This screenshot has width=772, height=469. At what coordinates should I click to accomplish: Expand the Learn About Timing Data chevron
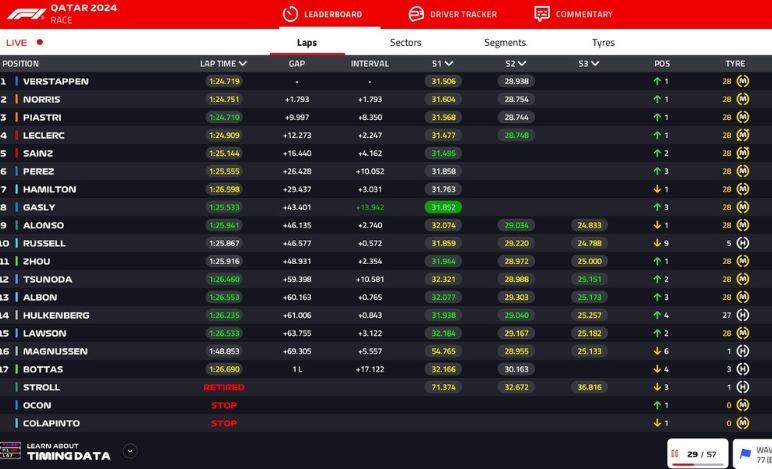pyautogui.click(x=130, y=451)
